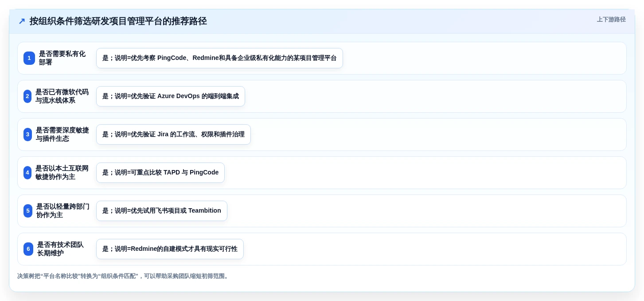Click the question 是否需要深度敏捷与插件生态
Image resolution: width=644 pixels, height=301 pixels.
click(62, 135)
